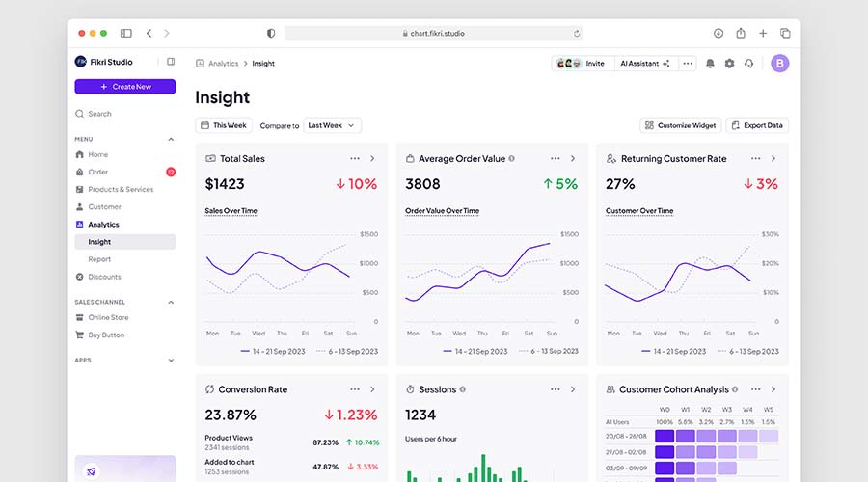
Task: Open the settings gear
Action: [x=730, y=64]
